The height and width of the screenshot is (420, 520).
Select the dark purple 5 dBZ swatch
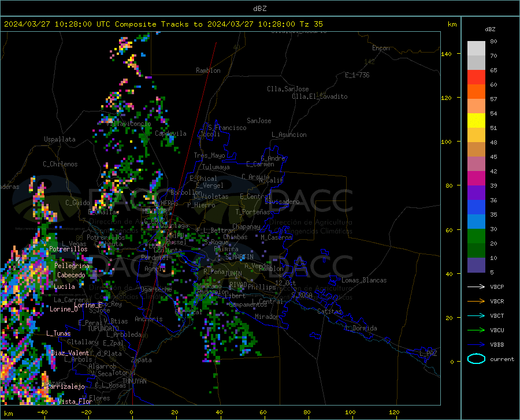(x=476, y=265)
